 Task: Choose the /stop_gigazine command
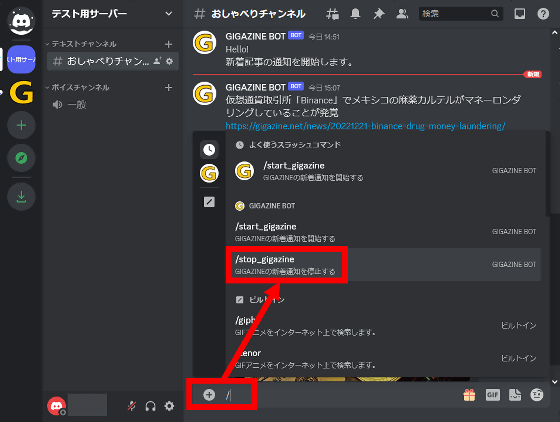pos(384,264)
